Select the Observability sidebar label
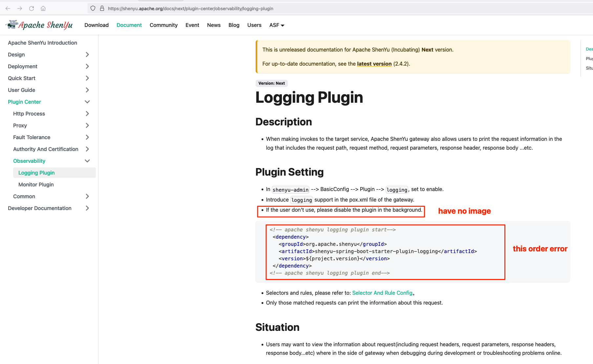This screenshot has height=364, width=593. tap(29, 161)
